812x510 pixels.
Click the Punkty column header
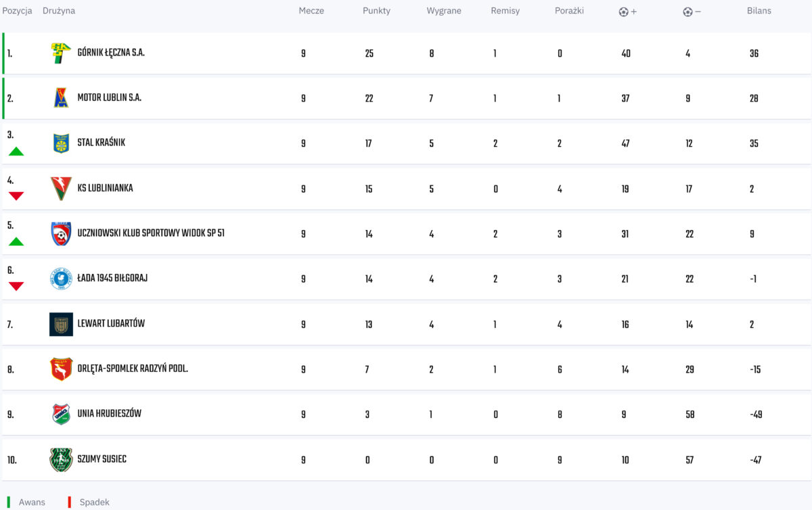(376, 11)
